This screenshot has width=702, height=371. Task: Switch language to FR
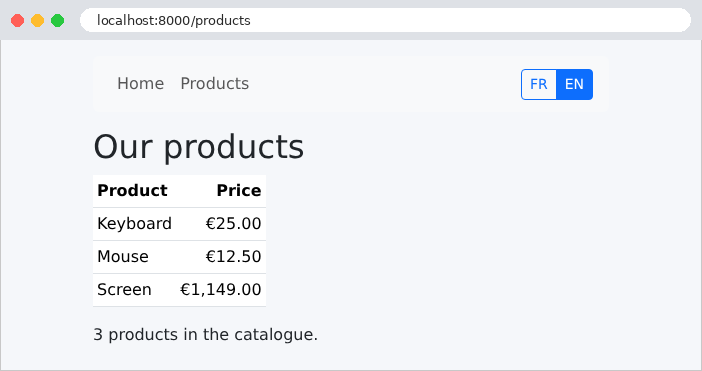click(x=539, y=84)
